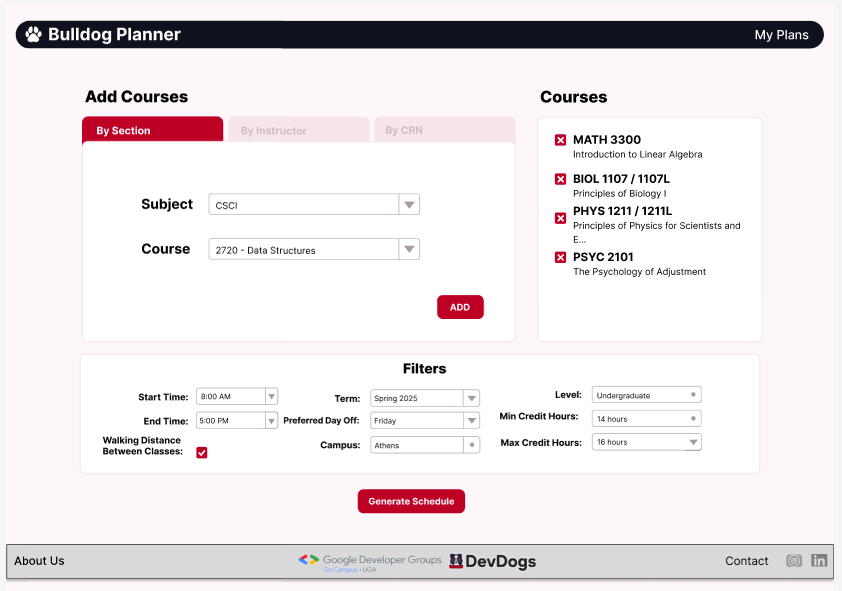
Task: Toggle Walking Distance Between Classes checkbox
Action: (x=202, y=453)
